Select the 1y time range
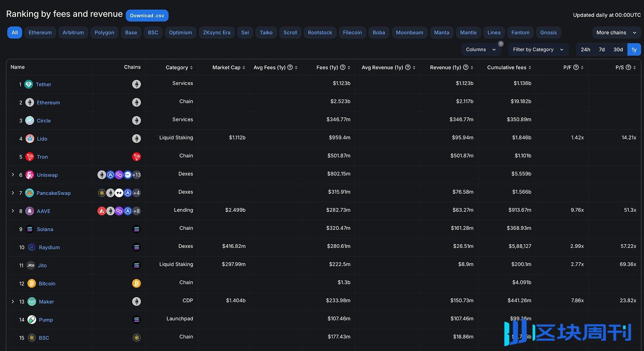 click(x=634, y=50)
